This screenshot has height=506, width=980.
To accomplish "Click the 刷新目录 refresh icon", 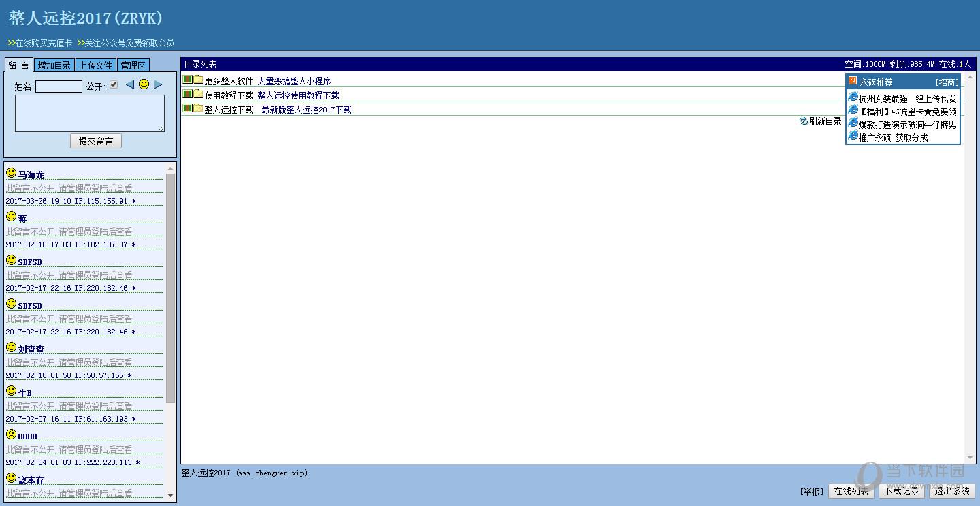I will (x=804, y=121).
